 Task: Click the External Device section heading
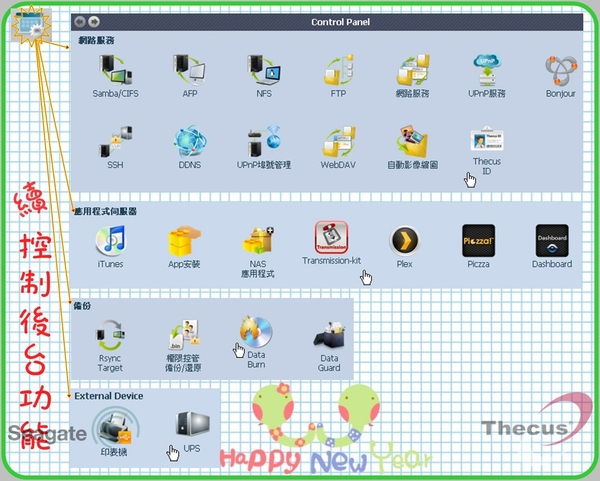click(109, 396)
